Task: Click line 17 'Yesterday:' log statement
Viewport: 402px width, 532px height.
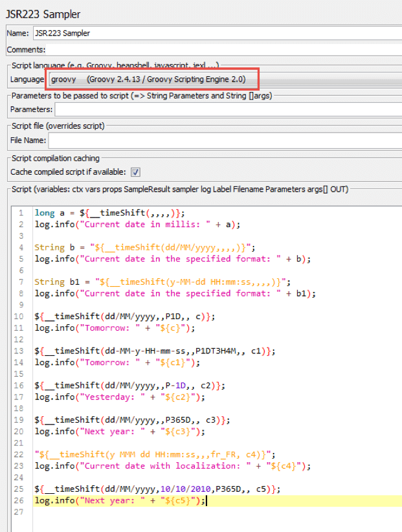Action: point(120,397)
